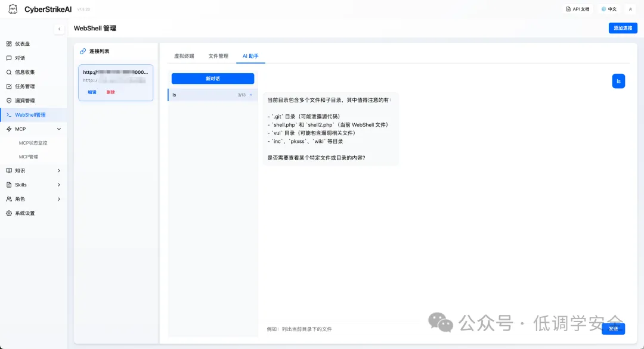Click the user profile icon
The width and height of the screenshot is (644, 349).
pyautogui.click(x=630, y=9)
